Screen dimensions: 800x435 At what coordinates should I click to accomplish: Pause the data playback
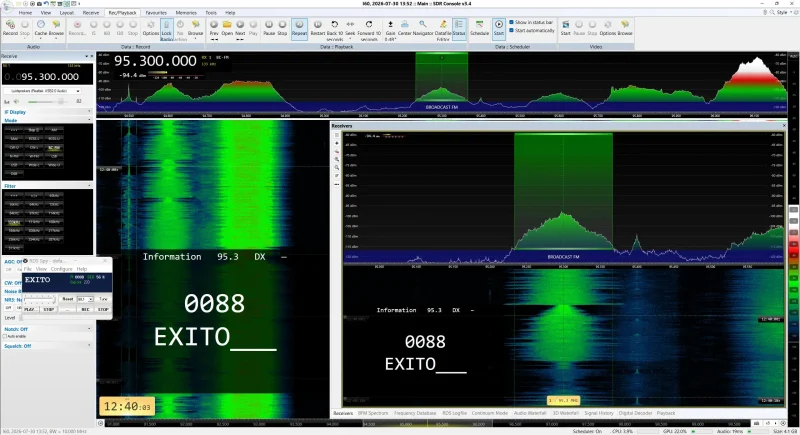[x=269, y=28]
